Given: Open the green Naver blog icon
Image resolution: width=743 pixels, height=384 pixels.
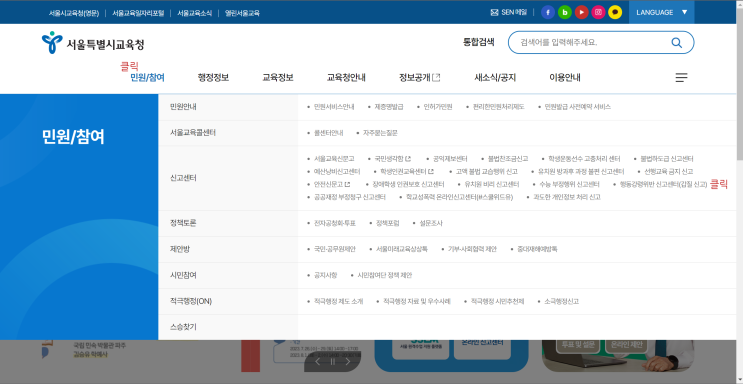Looking at the screenshot, I should tap(565, 12).
